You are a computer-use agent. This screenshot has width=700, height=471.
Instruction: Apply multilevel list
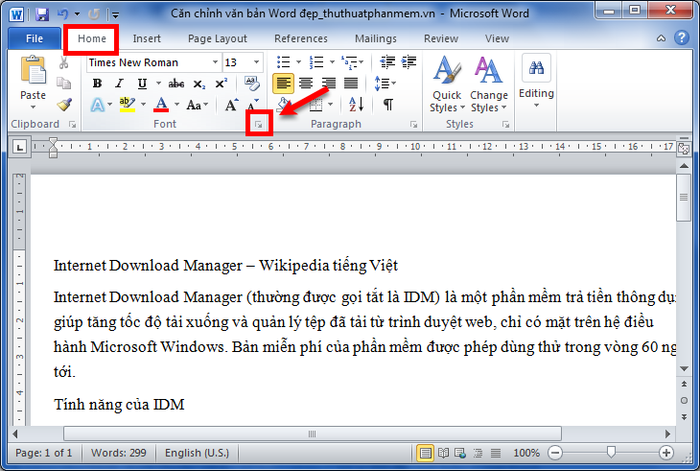(x=349, y=62)
